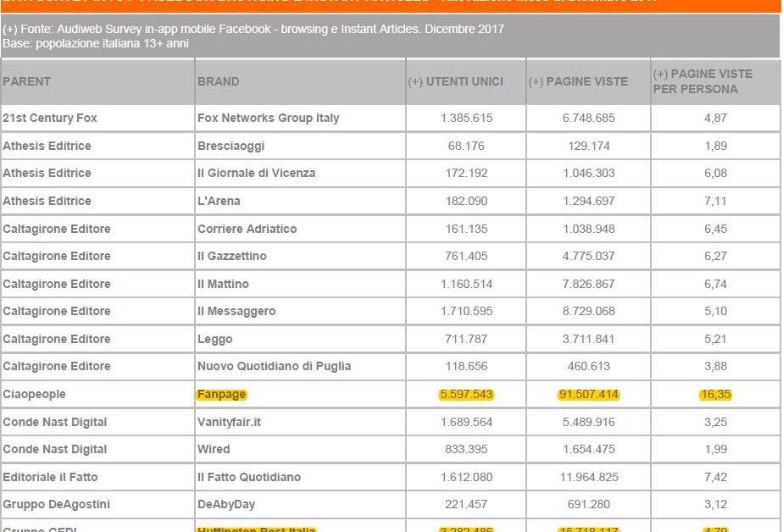Click Leggo unique users 711.787
Viewport: 783px width, 532px height.
[x=466, y=339]
